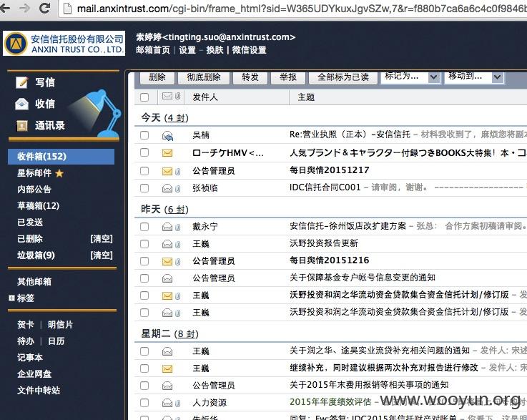Check the box for 每日舆情20151217
The width and height of the screenshot is (527, 420).
(x=144, y=171)
